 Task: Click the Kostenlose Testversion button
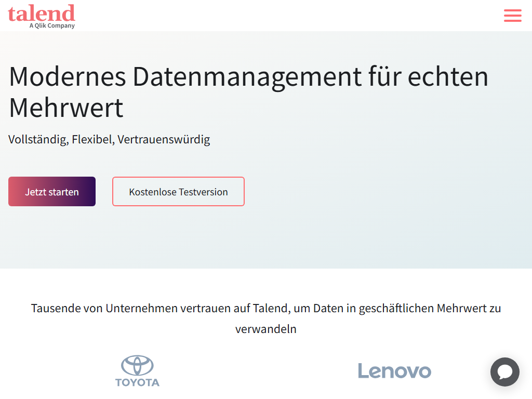(179, 191)
